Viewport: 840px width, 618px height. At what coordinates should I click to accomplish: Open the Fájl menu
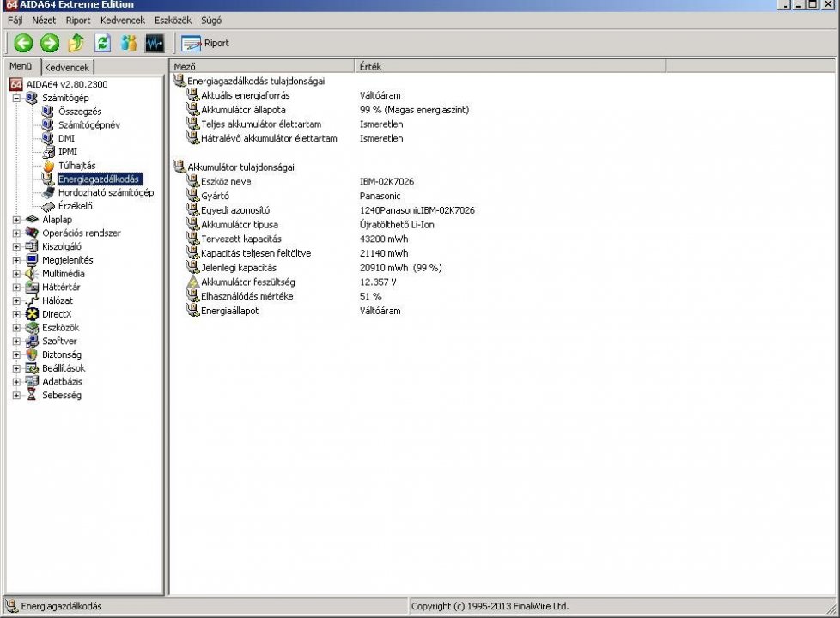click(x=15, y=21)
